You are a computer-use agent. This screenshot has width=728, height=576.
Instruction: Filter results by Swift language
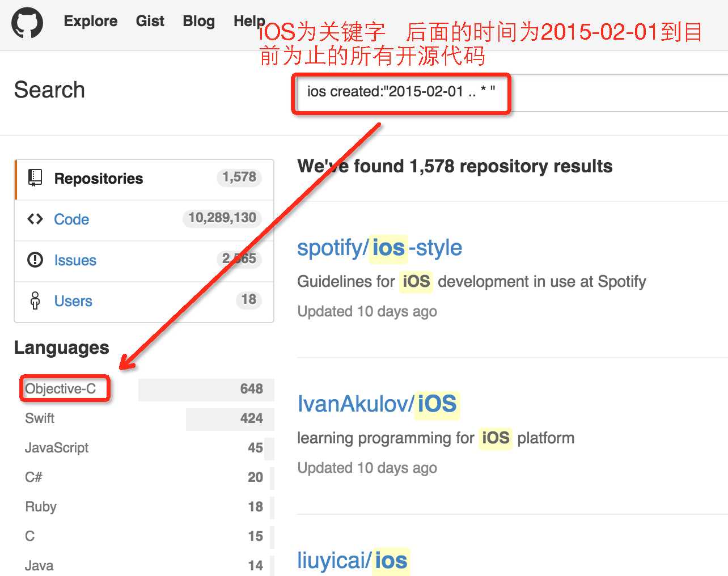[40, 418]
